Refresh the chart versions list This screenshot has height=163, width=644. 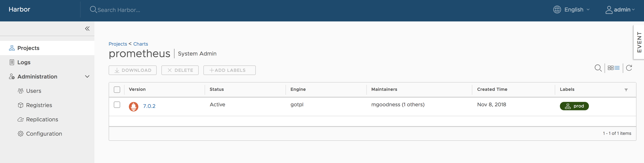point(629,68)
